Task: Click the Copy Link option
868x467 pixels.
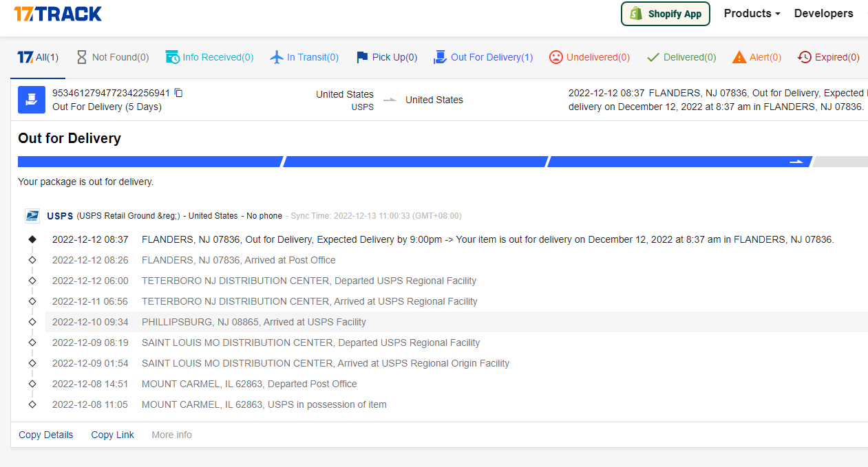Action: point(112,435)
